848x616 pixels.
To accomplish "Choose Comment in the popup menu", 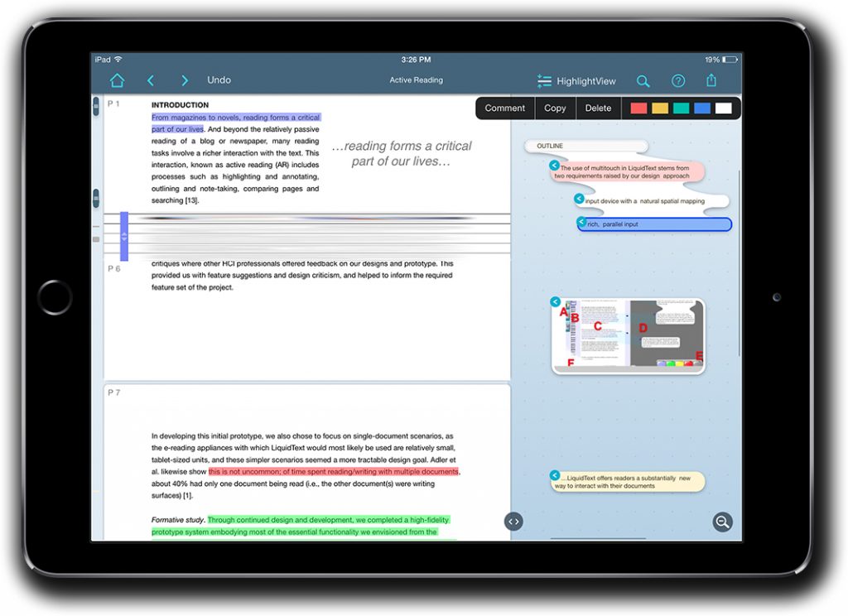I will 504,108.
